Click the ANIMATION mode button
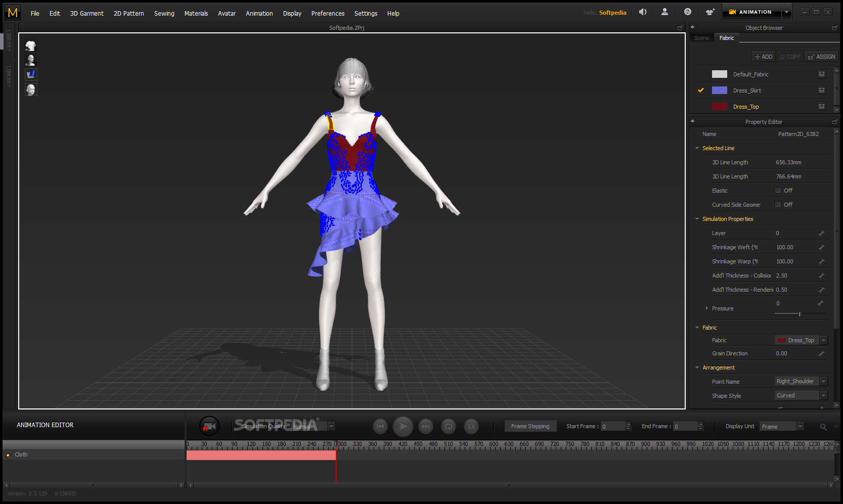 click(751, 12)
